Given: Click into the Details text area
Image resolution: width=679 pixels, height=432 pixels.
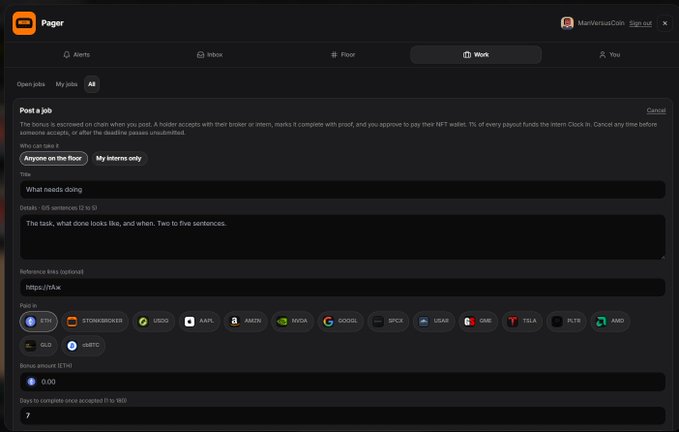Looking at the screenshot, I should click(x=343, y=237).
